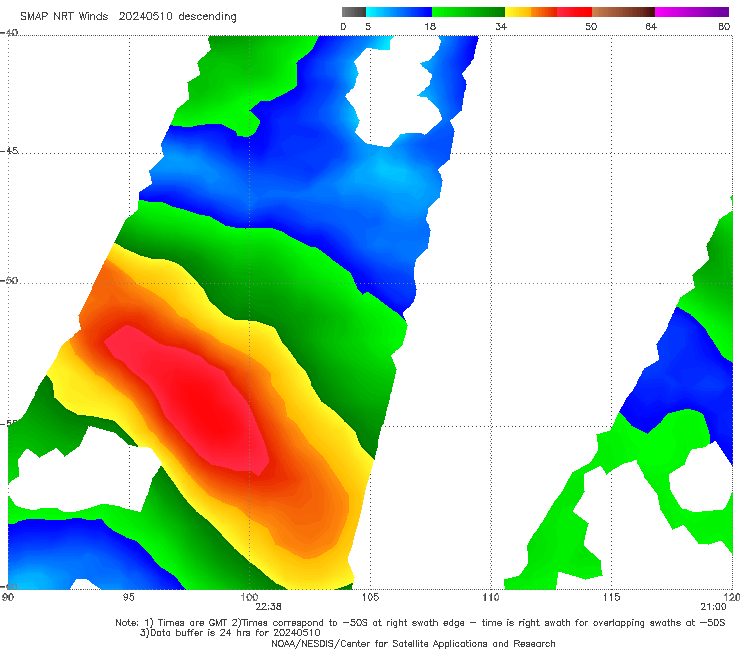Screen dimensions: 740x650
Task: Click the note line starting 'Note: 1) Times are GMT'
Action: [x=420, y=623]
